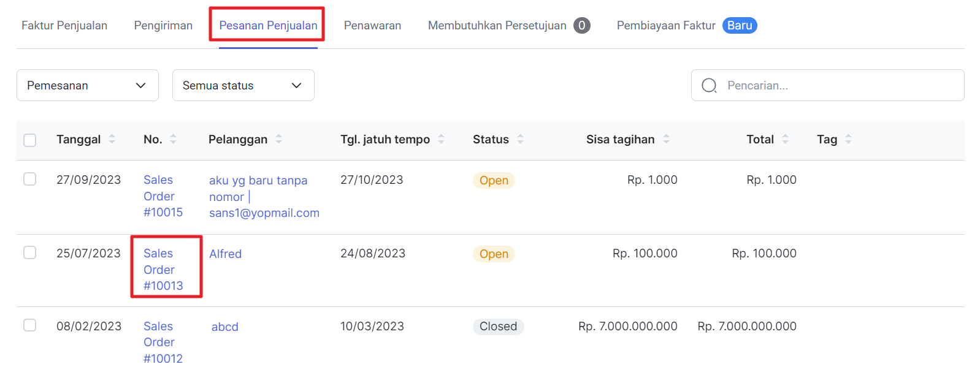Switch to the Faktur Penjualan tab
980x375 pixels.
pos(64,26)
